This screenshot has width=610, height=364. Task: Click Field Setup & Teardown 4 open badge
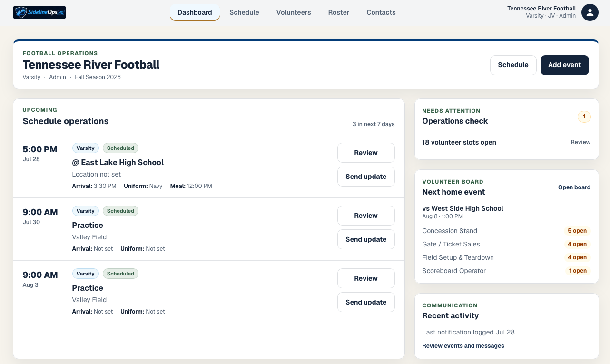pyautogui.click(x=577, y=257)
